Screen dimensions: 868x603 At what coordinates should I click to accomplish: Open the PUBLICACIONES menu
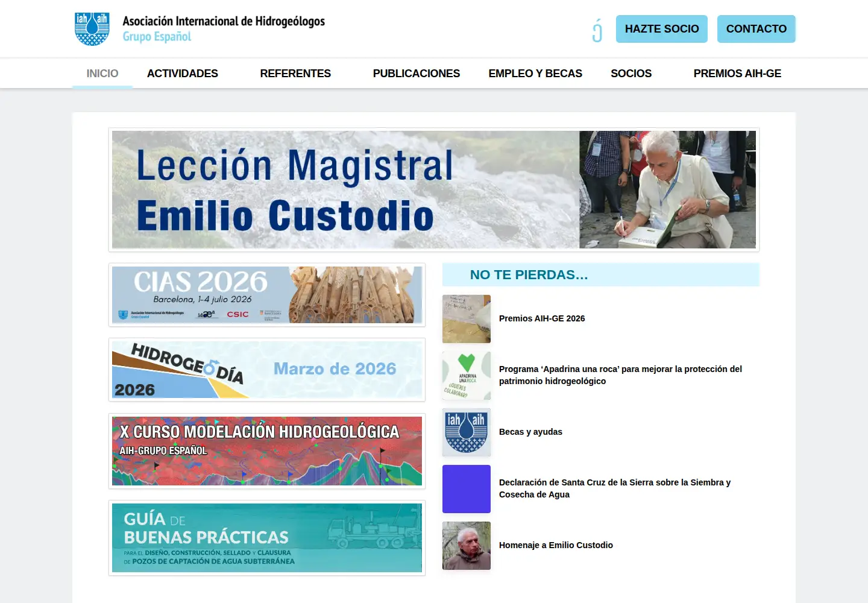(417, 74)
